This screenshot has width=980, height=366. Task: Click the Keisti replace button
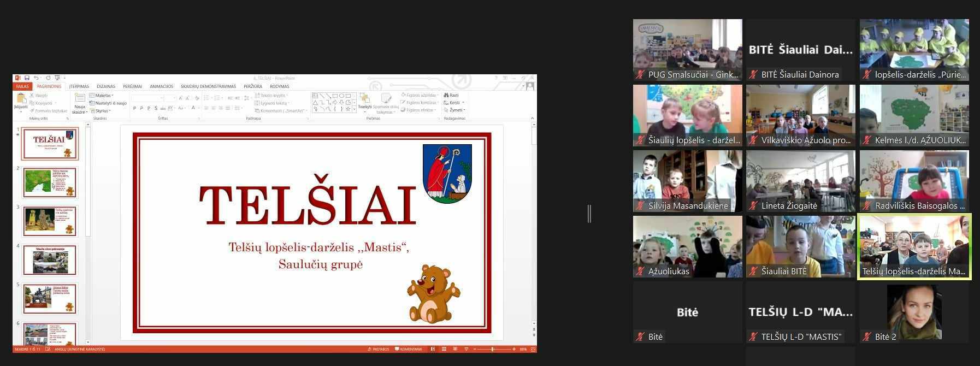(x=454, y=103)
